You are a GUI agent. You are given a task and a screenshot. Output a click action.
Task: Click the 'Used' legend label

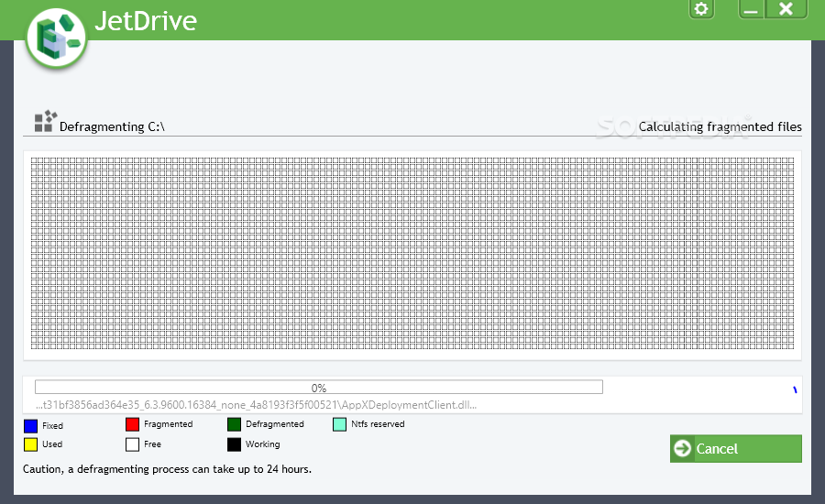tap(52, 444)
